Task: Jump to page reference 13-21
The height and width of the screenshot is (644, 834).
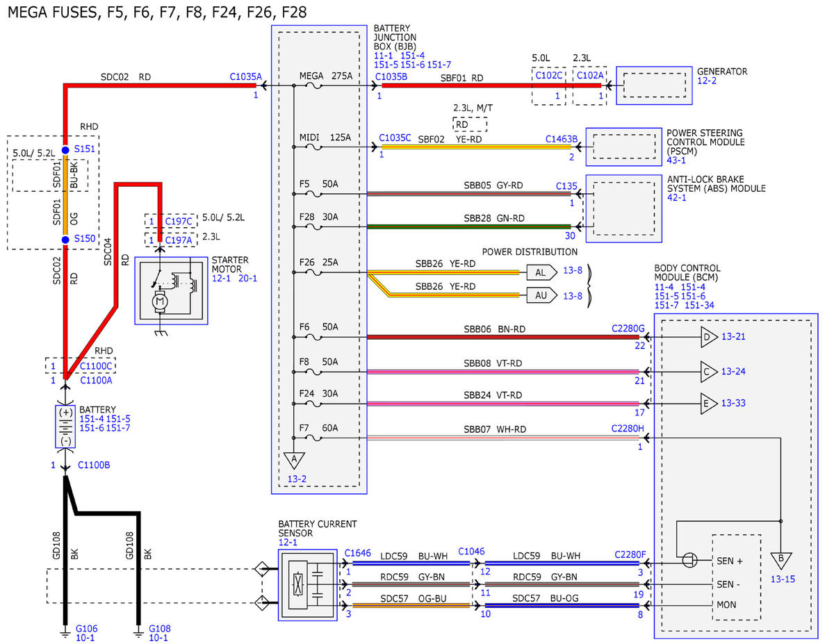Action: pos(733,337)
